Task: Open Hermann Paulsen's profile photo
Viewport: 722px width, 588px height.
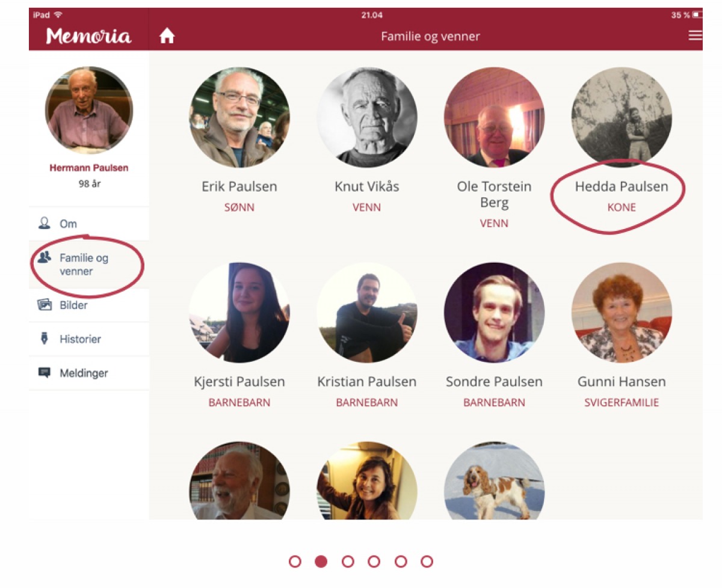Action: click(x=89, y=110)
